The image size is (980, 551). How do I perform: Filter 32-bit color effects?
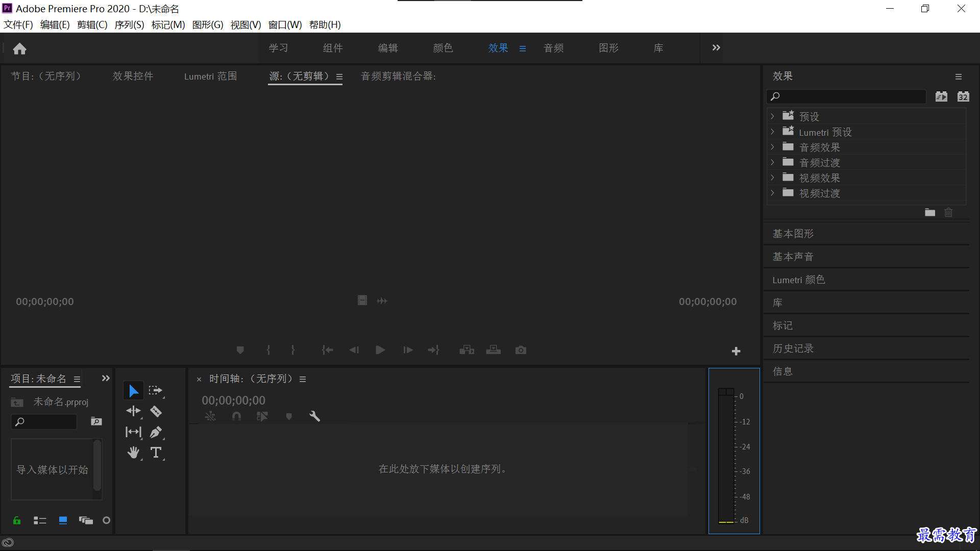963,97
